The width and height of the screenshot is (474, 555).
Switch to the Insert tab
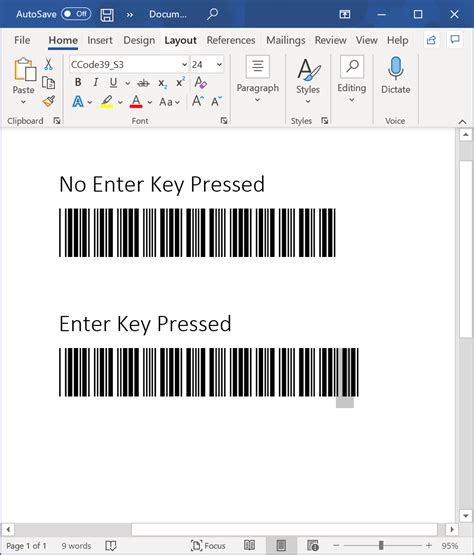pyautogui.click(x=100, y=40)
